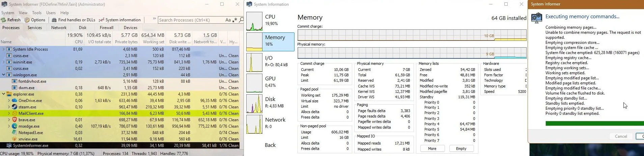Image resolution: width=644 pixels, height=156 pixels.
Task: Toggle regex search option
Action: pyautogui.click(x=235, y=20)
